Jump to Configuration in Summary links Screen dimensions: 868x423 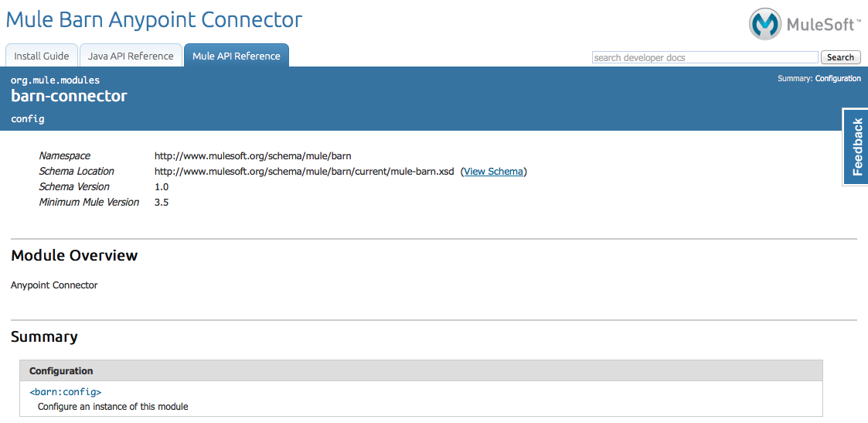838,79
